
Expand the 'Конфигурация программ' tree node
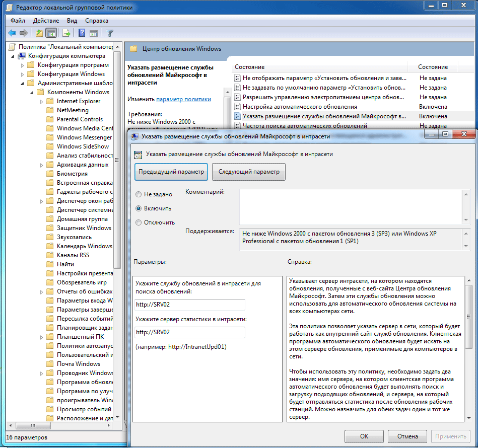22,65
